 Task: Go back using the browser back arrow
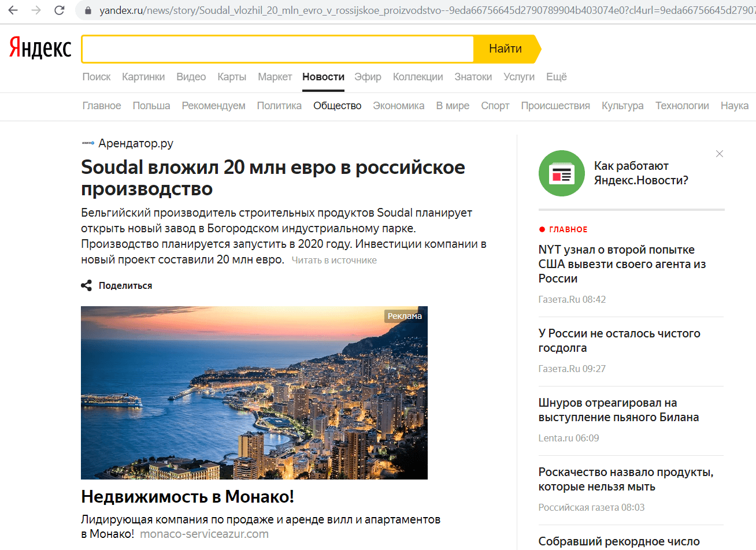[13, 10]
